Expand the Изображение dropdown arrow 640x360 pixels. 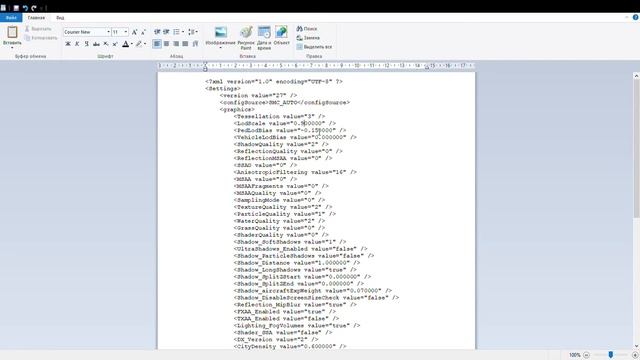tap(220, 48)
